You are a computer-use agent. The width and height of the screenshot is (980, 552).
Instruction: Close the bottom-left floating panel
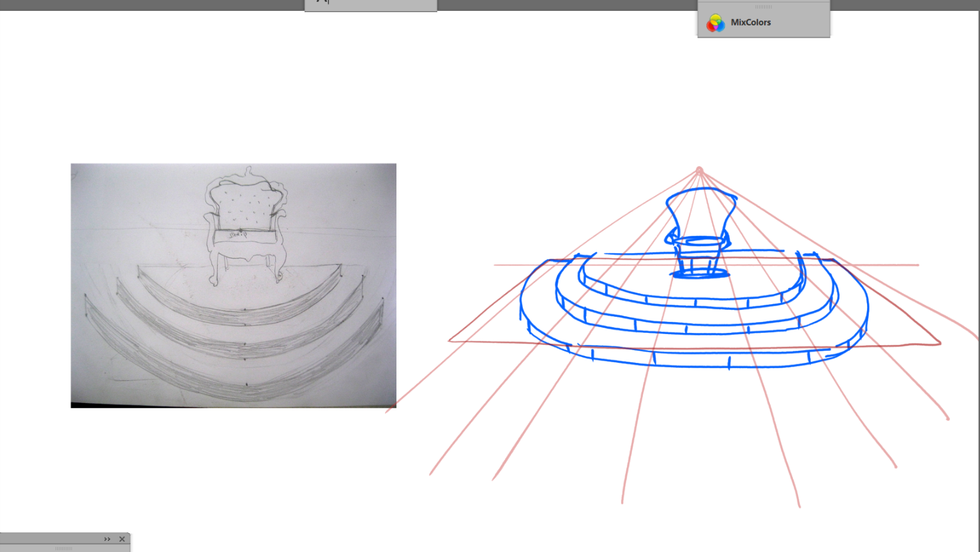(x=122, y=539)
